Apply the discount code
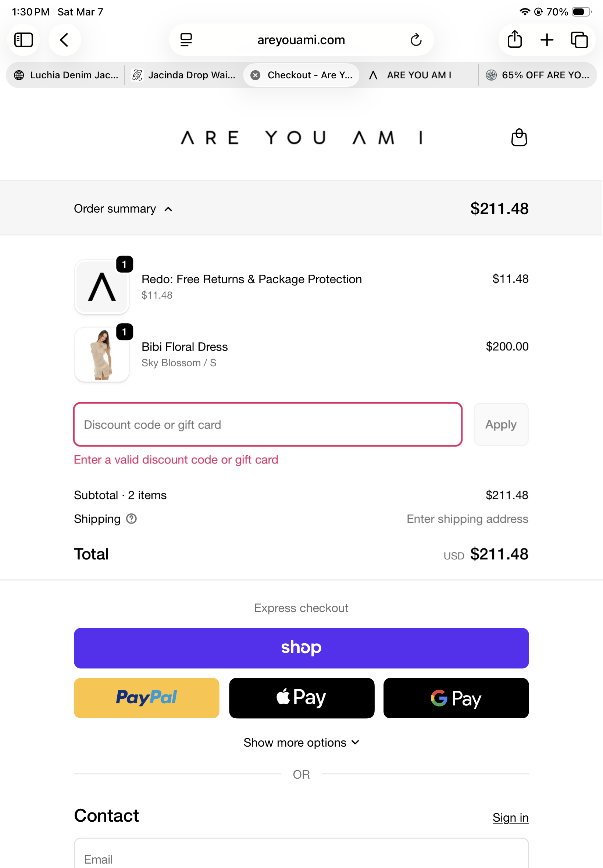The height and width of the screenshot is (868, 603). [x=501, y=424]
